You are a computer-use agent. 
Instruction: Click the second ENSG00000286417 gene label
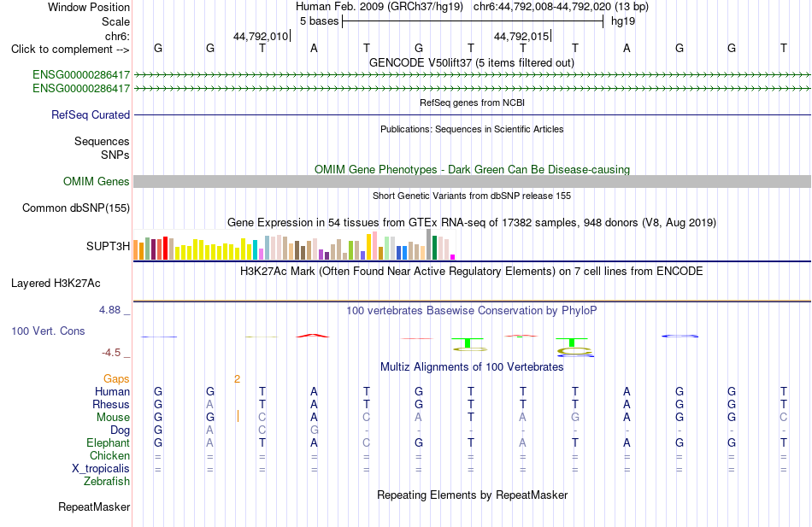pyautogui.click(x=81, y=89)
